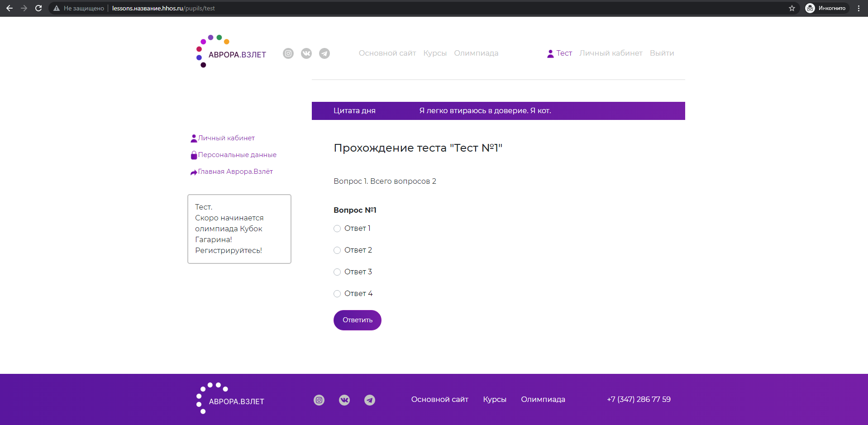Viewport: 868px width, 425px height.
Task: Open the Incognito profile indicator
Action: pos(825,8)
